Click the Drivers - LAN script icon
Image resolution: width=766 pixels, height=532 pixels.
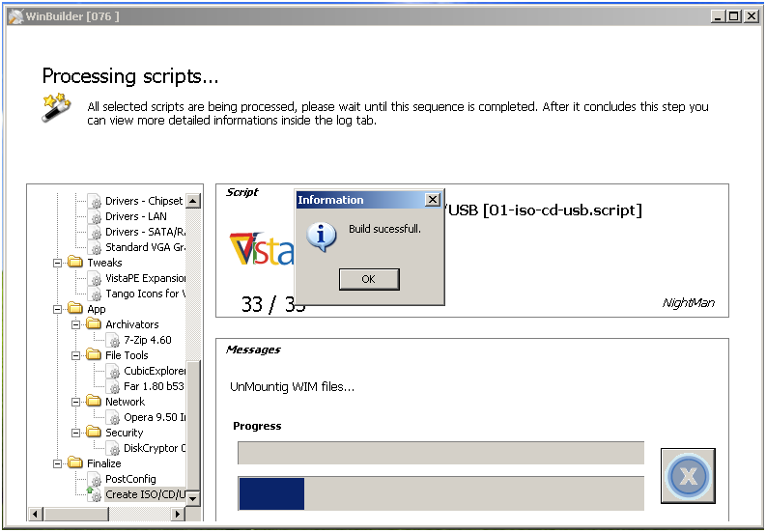pyautogui.click(x=95, y=216)
